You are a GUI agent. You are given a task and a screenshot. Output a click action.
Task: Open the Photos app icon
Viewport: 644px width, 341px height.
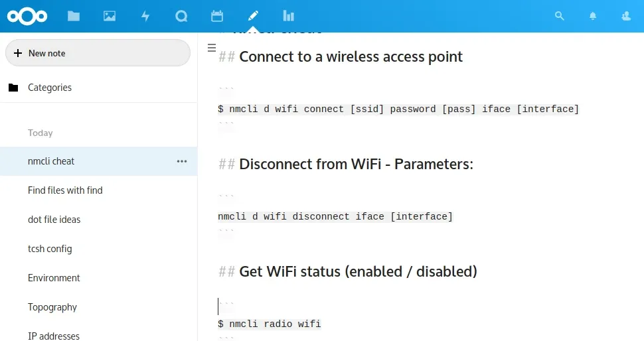[x=110, y=16]
